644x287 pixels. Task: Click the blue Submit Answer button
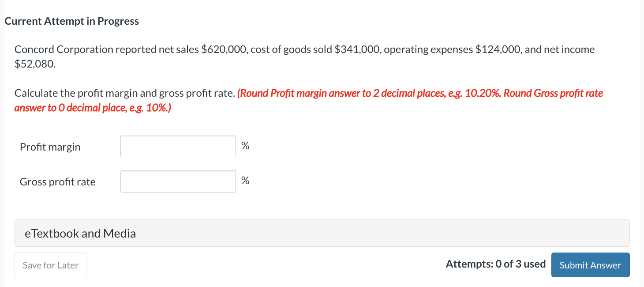coord(590,265)
